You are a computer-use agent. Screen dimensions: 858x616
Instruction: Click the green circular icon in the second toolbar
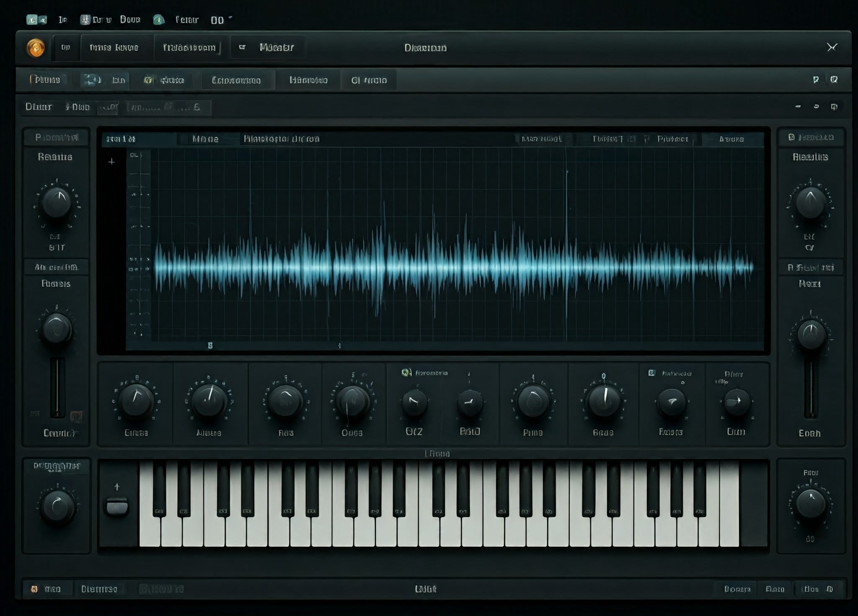tap(148, 80)
